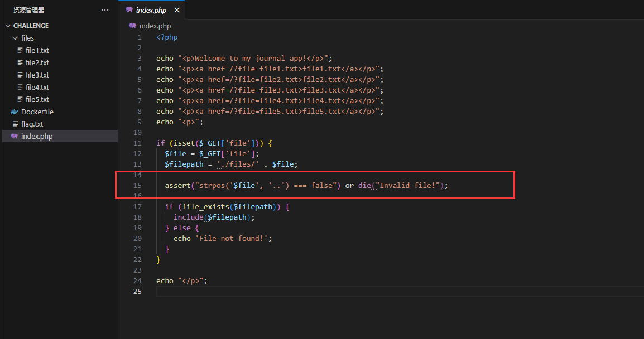Switch to the index.php editor tab
Image resolution: width=644 pixels, height=339 pixels.
coord(151,10)
